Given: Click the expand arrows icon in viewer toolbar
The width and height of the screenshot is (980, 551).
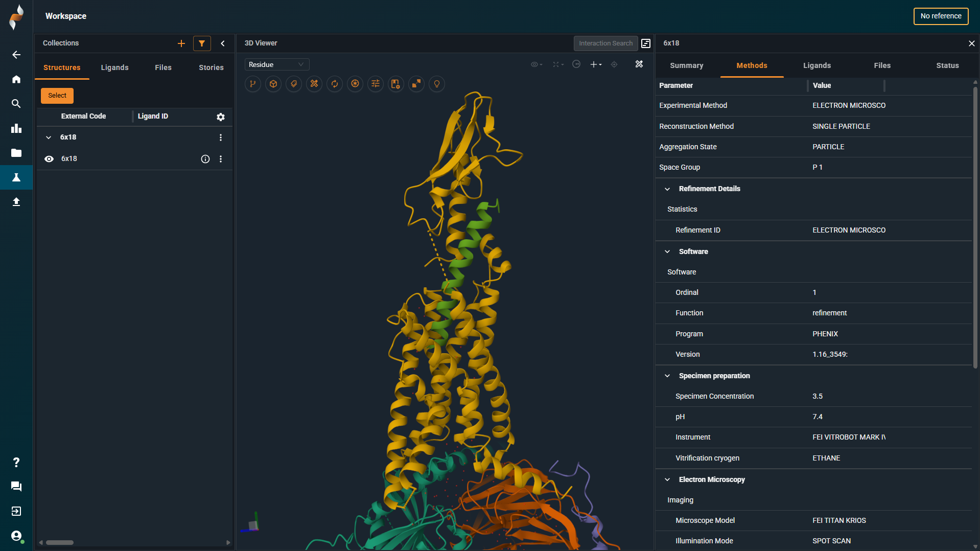Looking at the screenshot, I should pos(416,84).
